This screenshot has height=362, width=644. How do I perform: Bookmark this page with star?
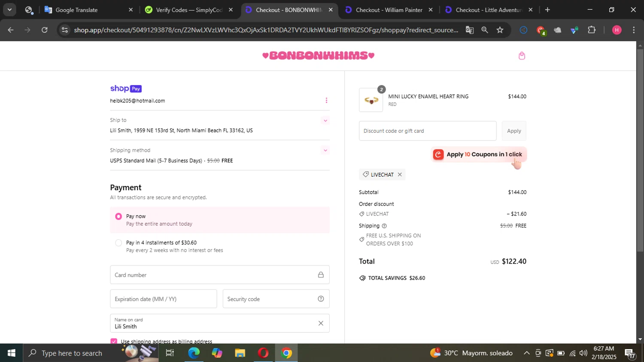[500, 30]
